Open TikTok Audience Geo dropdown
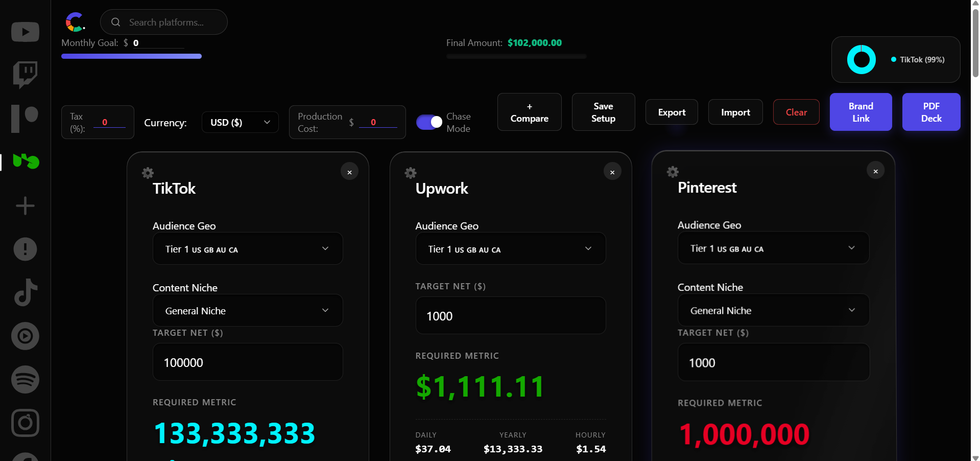The height and width of the screenshot is (461, 980). click(248, 249)
